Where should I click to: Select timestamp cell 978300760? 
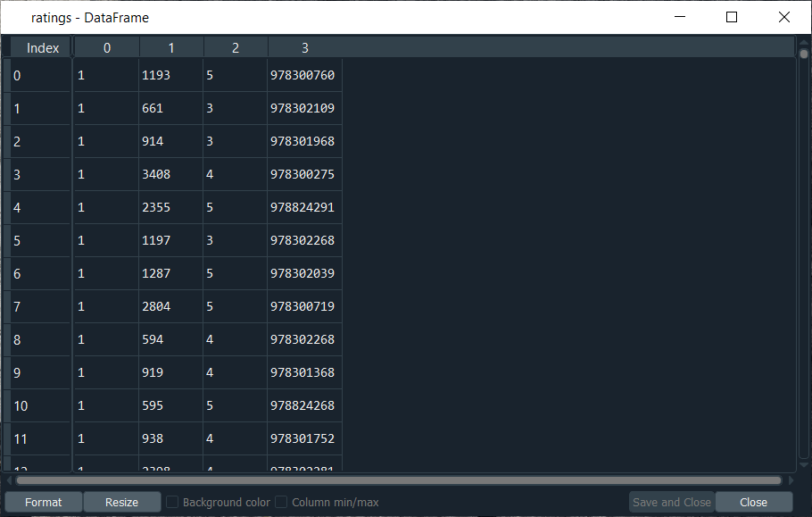point(303,76)
